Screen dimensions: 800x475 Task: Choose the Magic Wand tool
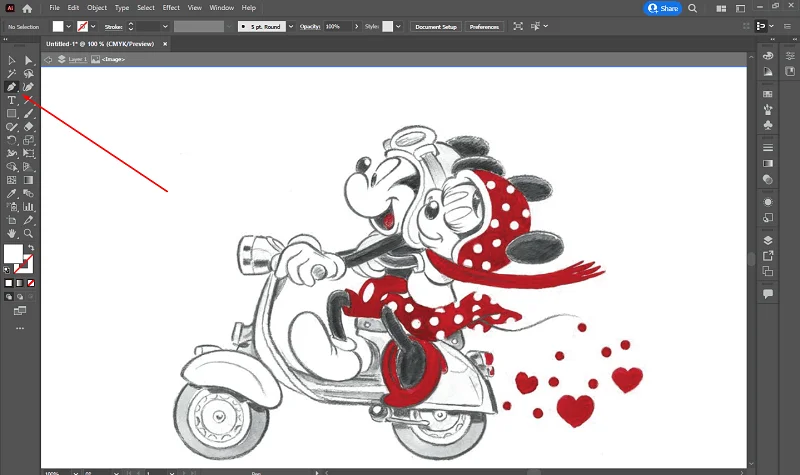pyautogui.click(x=11, y=74)
